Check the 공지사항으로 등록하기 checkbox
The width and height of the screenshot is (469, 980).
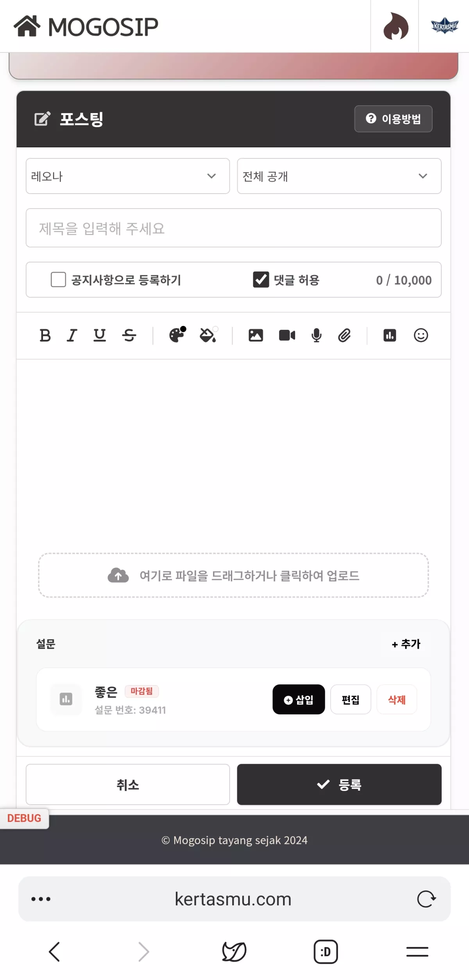click(x=59, y=280)
